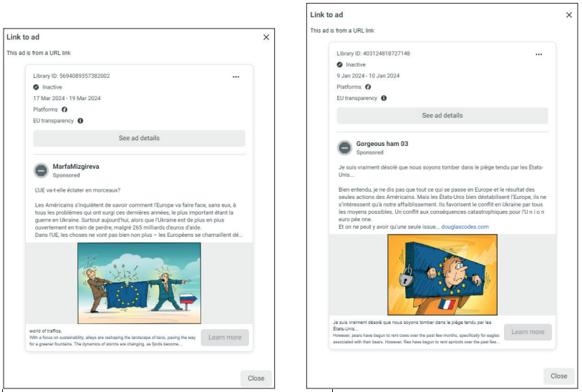The image size is (582, 392).
Task: Click the 'EU transparency' label in the left ad
Action: (54, 121)
